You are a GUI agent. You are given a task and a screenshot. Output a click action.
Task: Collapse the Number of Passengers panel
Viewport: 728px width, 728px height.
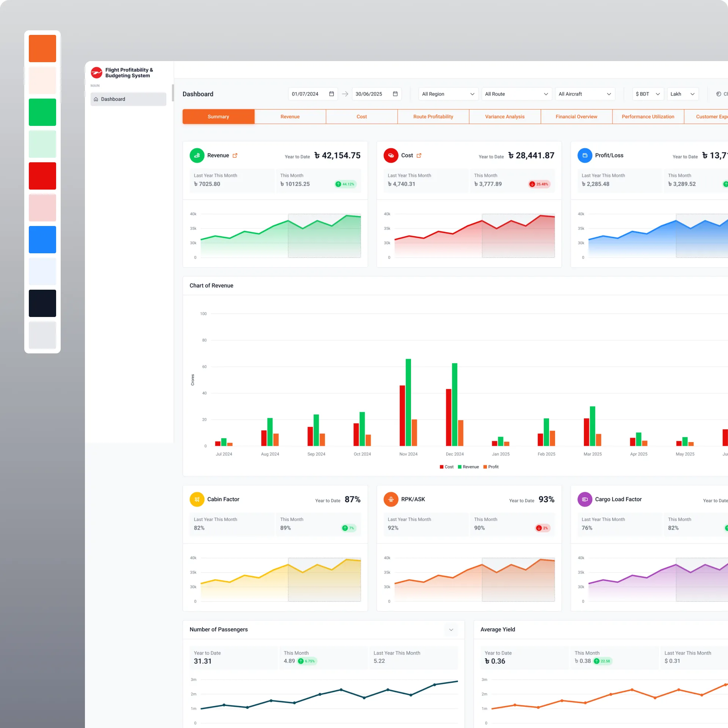click(451, 630)
